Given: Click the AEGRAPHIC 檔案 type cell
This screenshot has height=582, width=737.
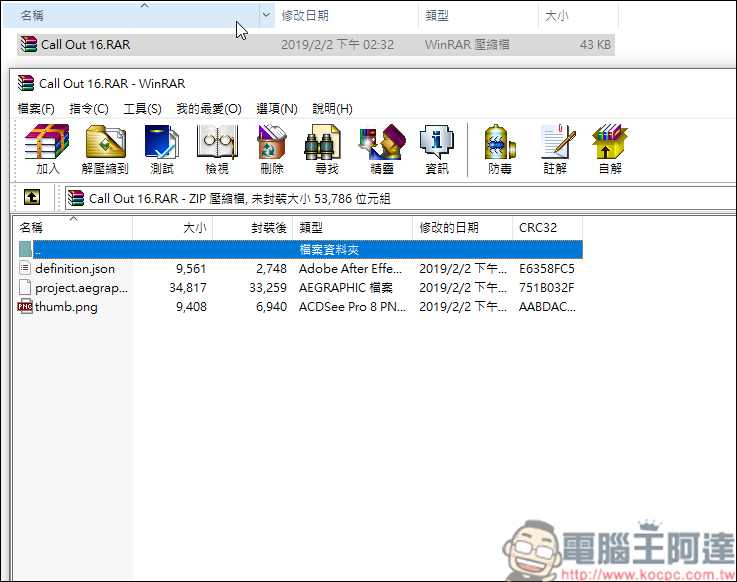Looking at the screenshot, I should pos(346,288).
